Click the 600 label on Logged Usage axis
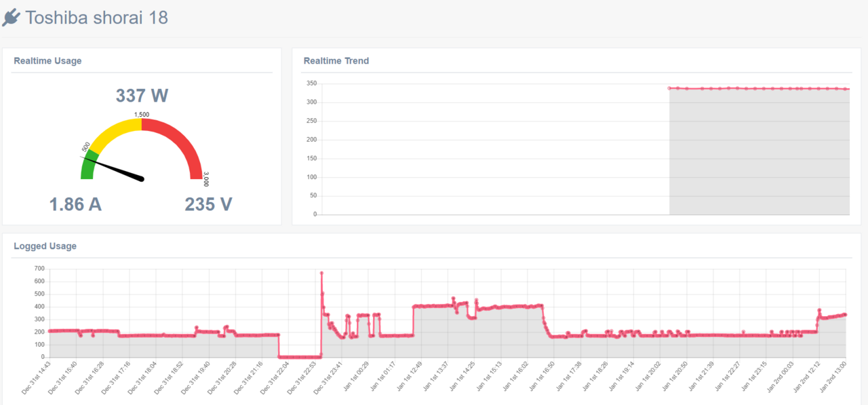This screenshot has width=868, height=405. (x=39, y=282)
